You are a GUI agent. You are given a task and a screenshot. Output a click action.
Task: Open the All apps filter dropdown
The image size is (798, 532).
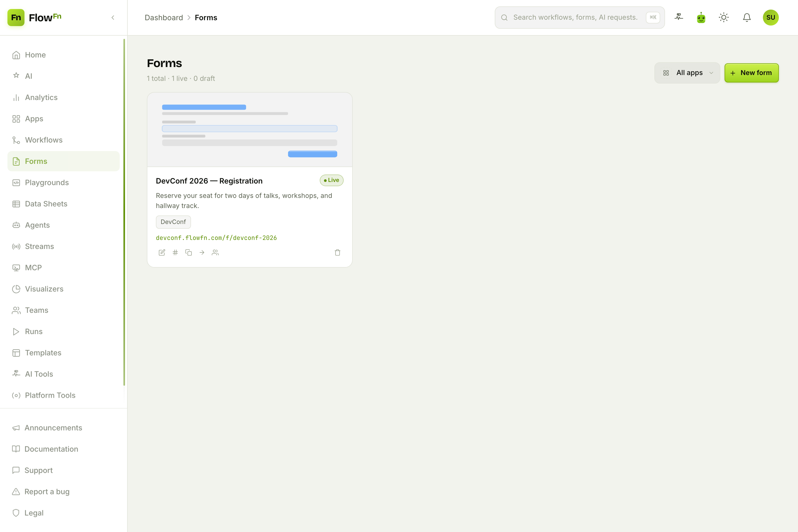tap(687, 73)
